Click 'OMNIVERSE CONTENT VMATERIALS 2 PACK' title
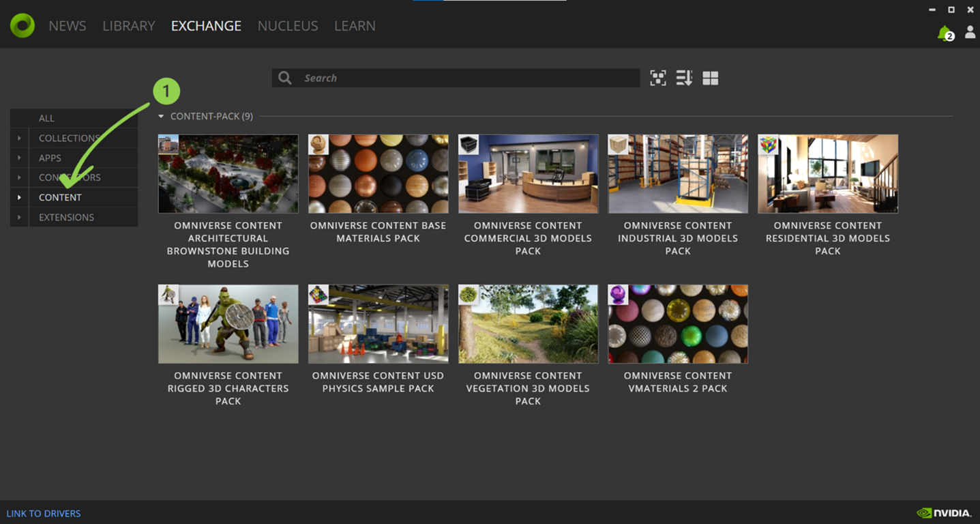Image resolution: width=980 pixels, height=524 pixels. [x=678, y=382]
